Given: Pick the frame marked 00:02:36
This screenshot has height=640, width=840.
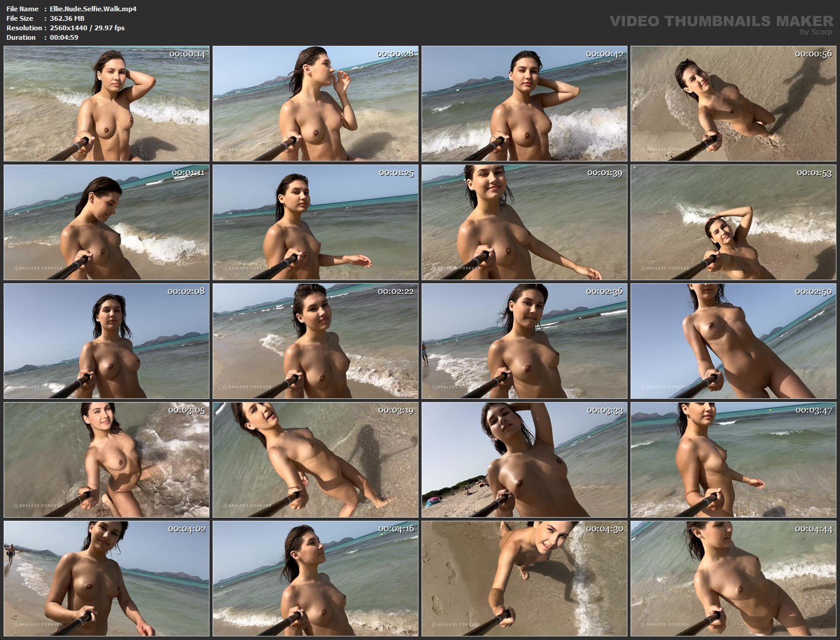Looking at the screenshot, I should click(525, 341).
